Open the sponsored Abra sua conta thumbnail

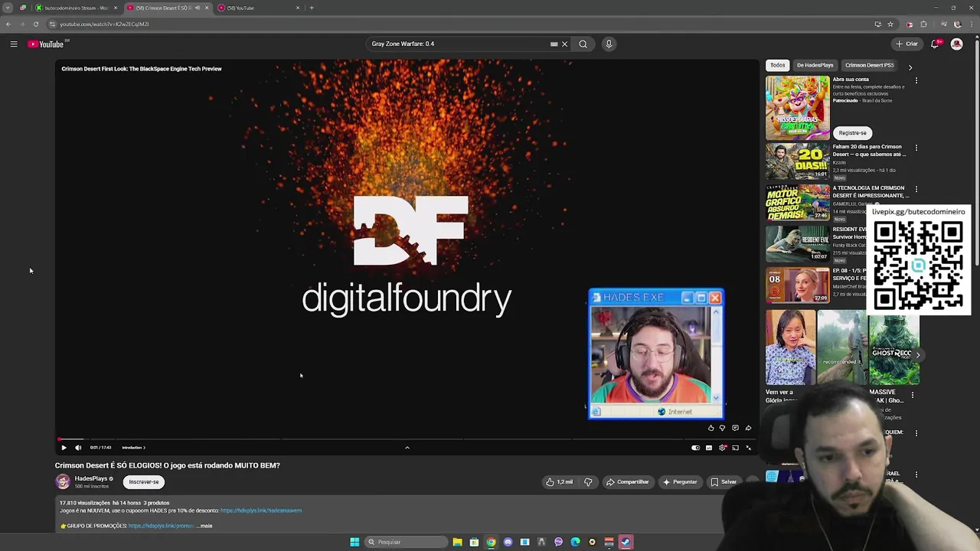[797, 107]
